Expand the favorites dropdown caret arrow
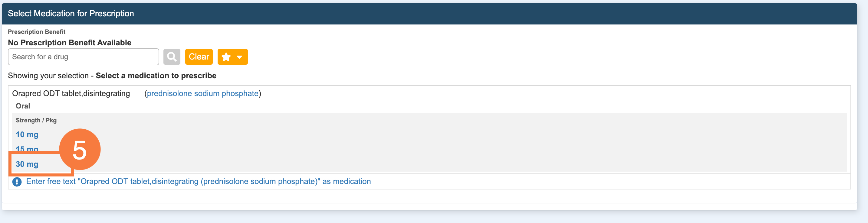The image size is (868, 223). click(240, 57)
